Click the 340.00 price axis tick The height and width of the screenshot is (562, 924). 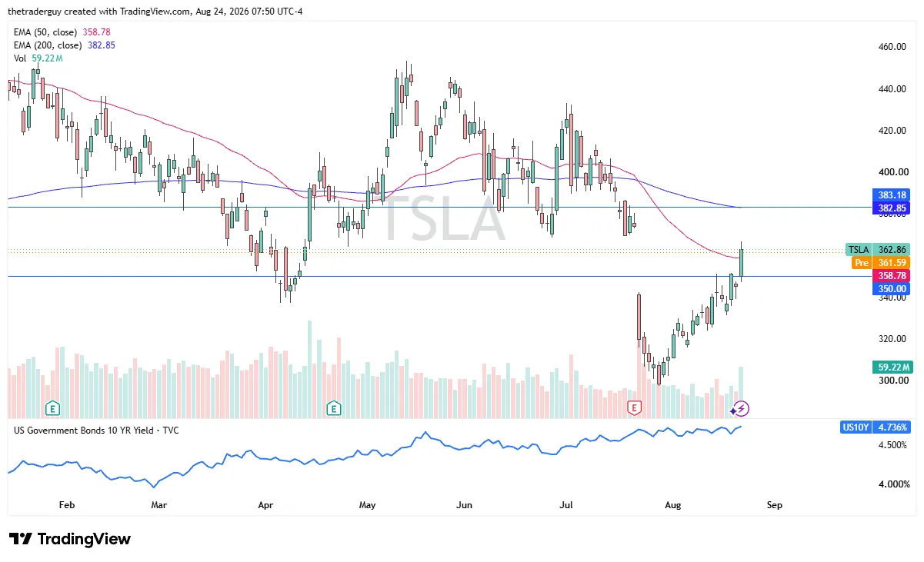(x=893, y=298)
